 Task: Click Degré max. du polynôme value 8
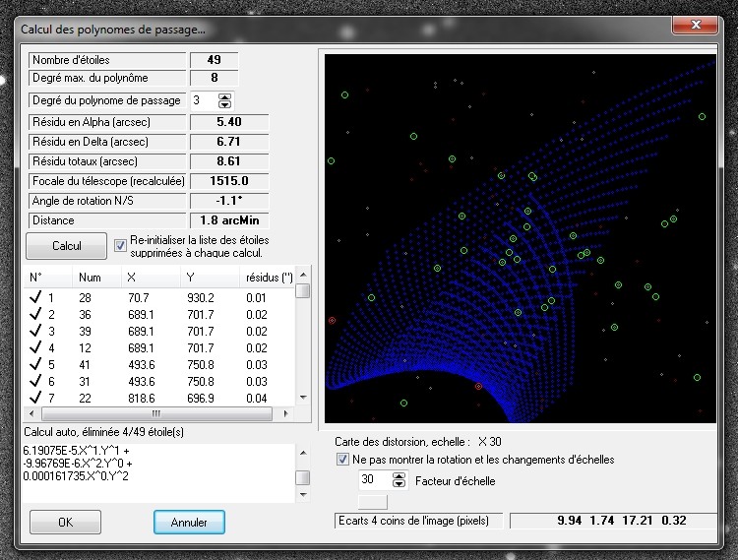click(215, 78)
